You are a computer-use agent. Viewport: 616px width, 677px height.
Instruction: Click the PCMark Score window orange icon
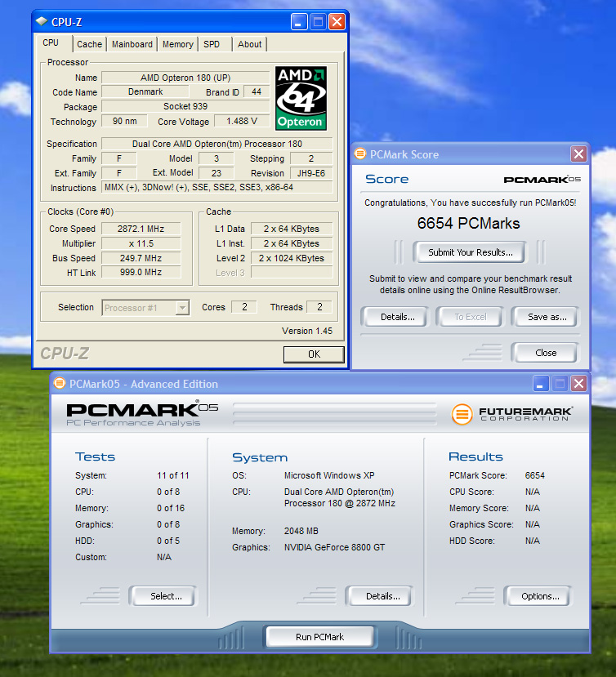[x=359, y=154]
